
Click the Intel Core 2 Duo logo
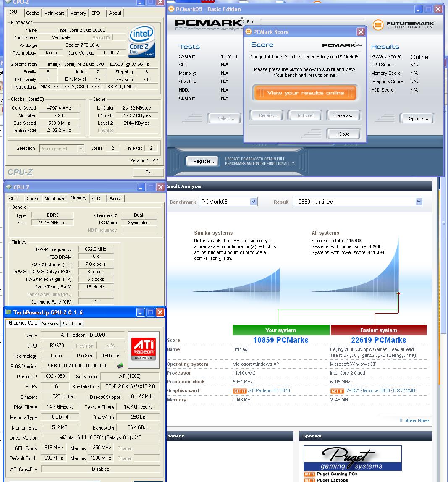click(142, 42)
